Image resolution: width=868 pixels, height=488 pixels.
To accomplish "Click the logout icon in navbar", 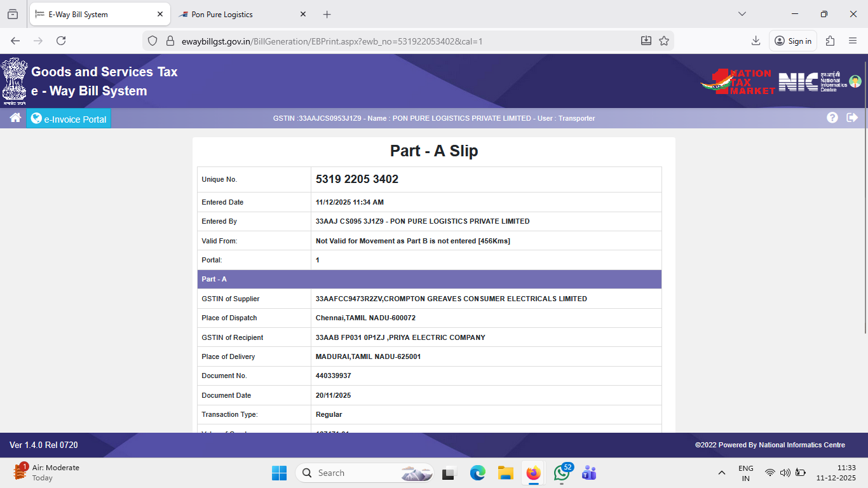I will [x=852, y=118].
